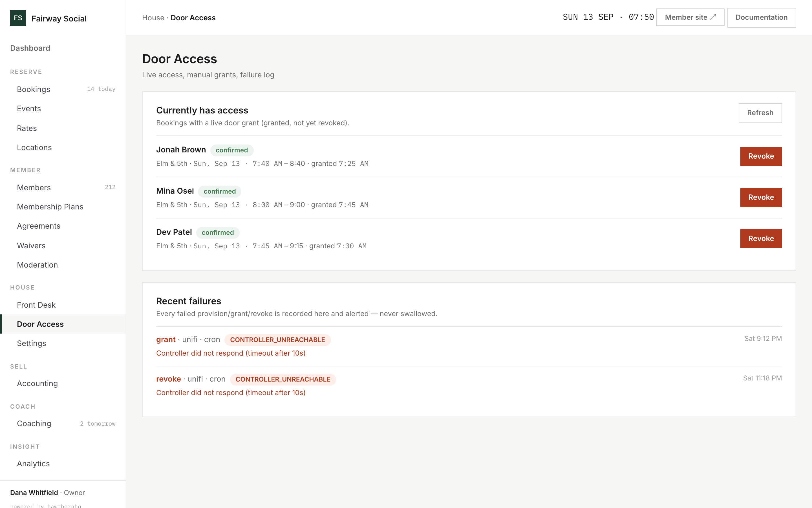The height and width of the screenshot is (508, 812).
Task: Open House Settings
Action: [63, 343]
